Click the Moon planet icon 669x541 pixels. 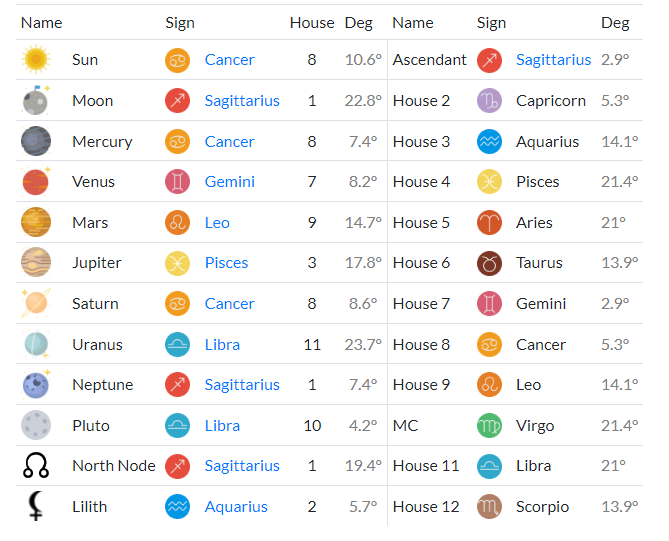tap(36, 100)
